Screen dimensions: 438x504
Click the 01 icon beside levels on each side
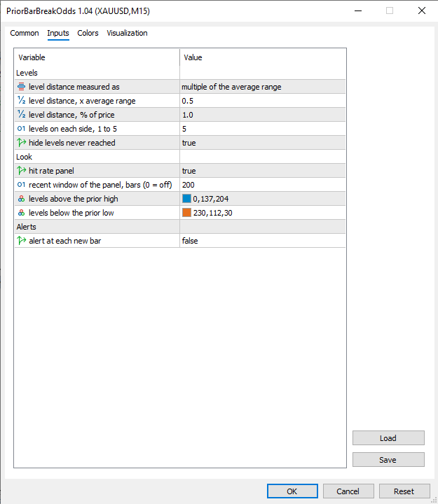point(21,129)
